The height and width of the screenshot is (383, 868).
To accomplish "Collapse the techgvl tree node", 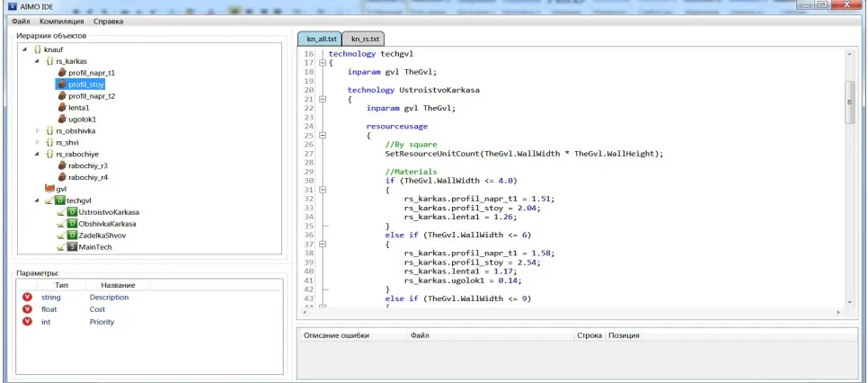I will [x=37, y=200].
